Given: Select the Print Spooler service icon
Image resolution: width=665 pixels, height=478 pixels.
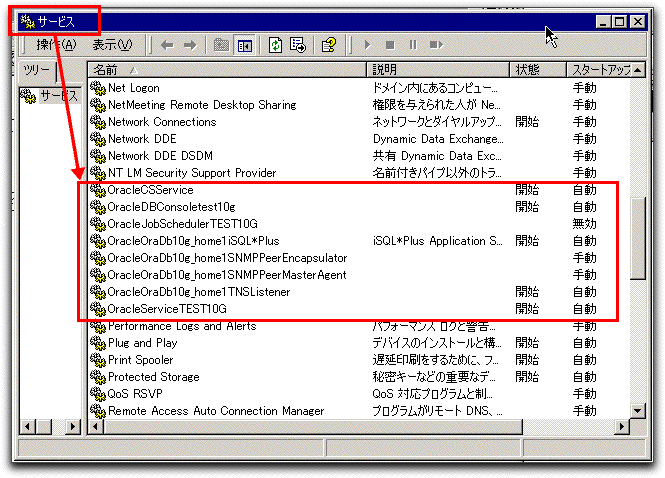Looking at the screenshot, I should click(98, 360).
